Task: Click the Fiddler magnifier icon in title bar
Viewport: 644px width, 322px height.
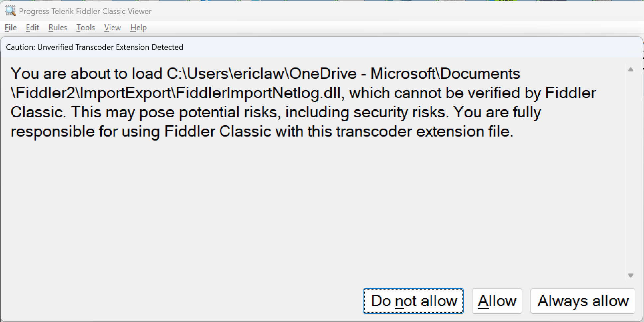Action: 10,11
